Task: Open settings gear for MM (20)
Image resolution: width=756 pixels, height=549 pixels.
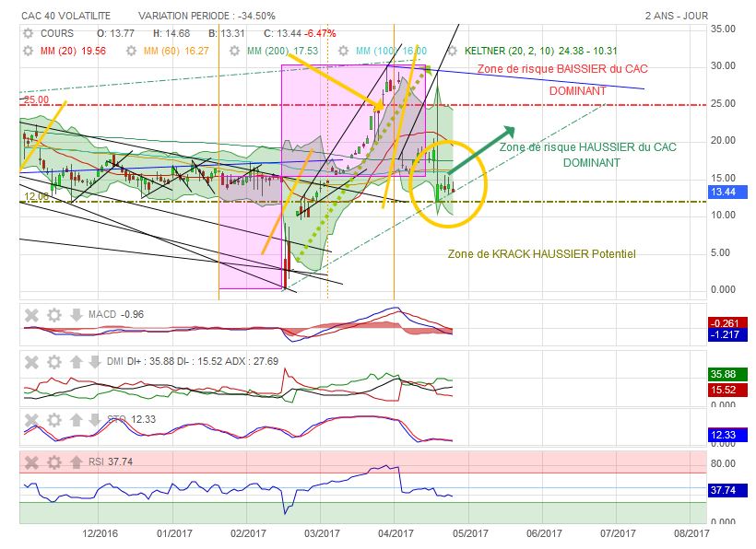Action: pos(28,51)
